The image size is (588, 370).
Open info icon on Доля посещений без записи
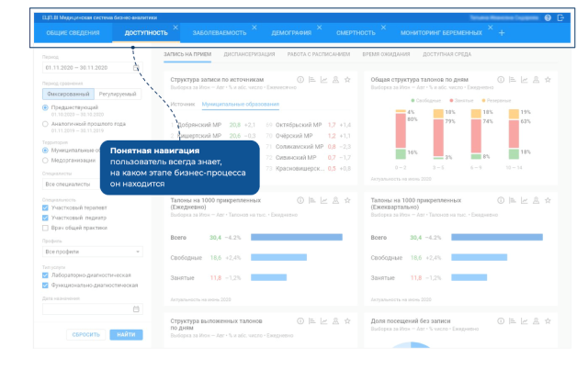tap(501, 321)
